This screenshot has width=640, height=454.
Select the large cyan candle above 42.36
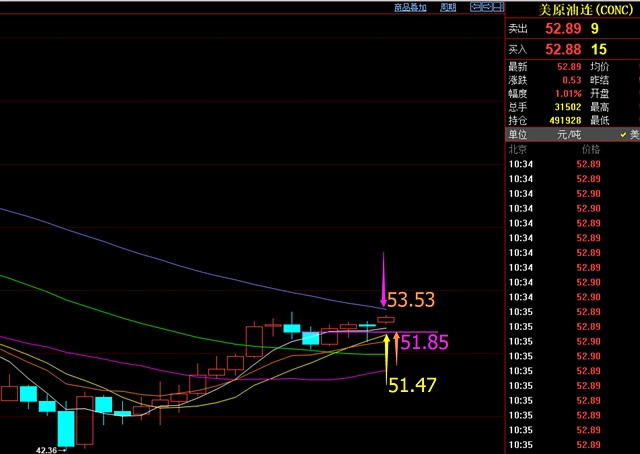[x=66, y=428]
